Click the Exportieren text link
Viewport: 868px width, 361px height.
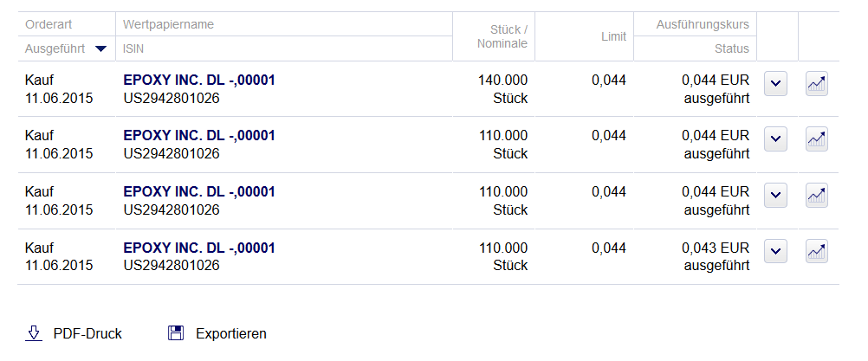[x=230, y=333]
